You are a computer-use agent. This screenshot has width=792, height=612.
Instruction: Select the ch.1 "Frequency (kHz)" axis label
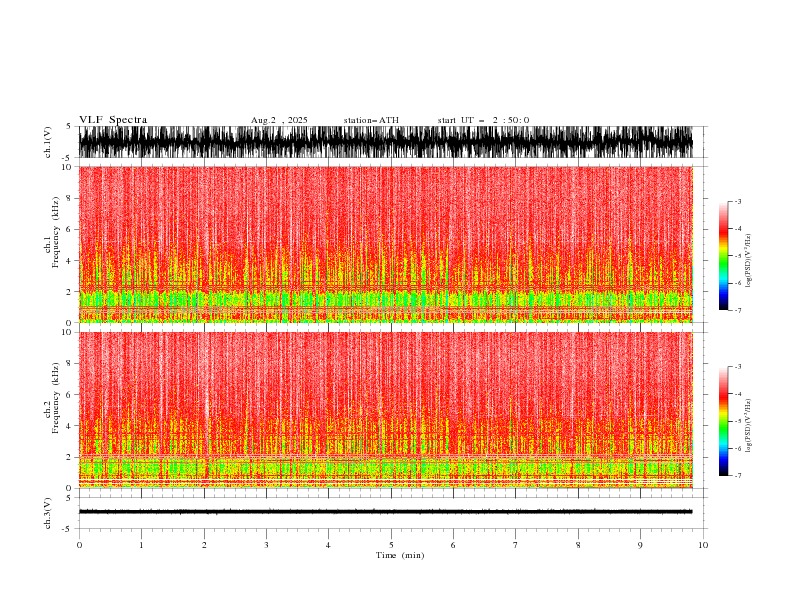pyautogui.click(x=56, y=232)
